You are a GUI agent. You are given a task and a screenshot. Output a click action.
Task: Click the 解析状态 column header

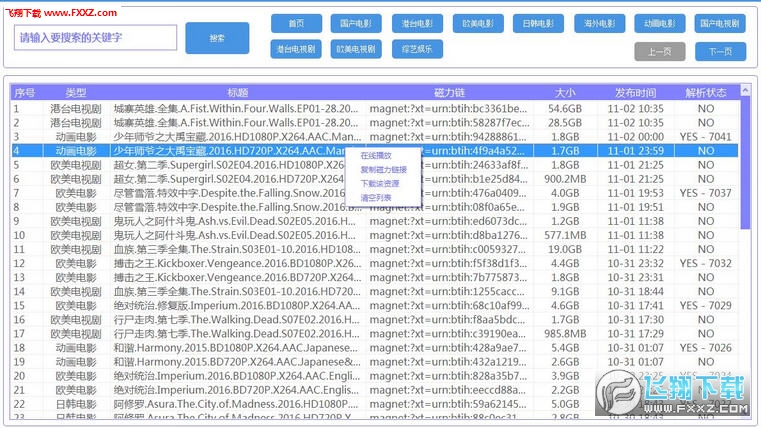point(706,93)
